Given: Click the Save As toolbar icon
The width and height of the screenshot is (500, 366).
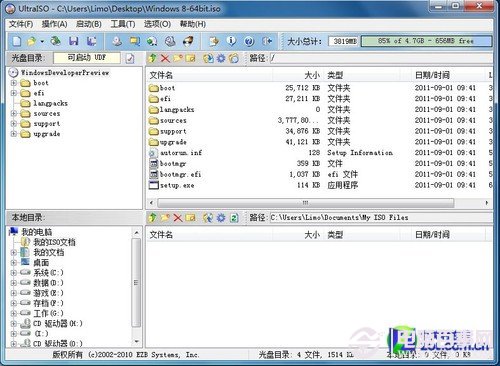Looking at the screenshot, I should pos(91,41).
